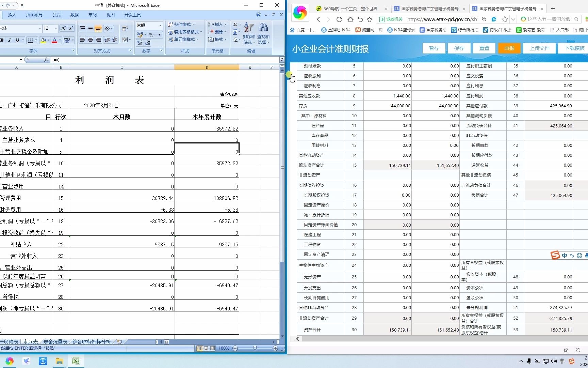This screenshot has height=368, width=588.
Task: Click orange 申报 submit button
Action: point(509,48)
